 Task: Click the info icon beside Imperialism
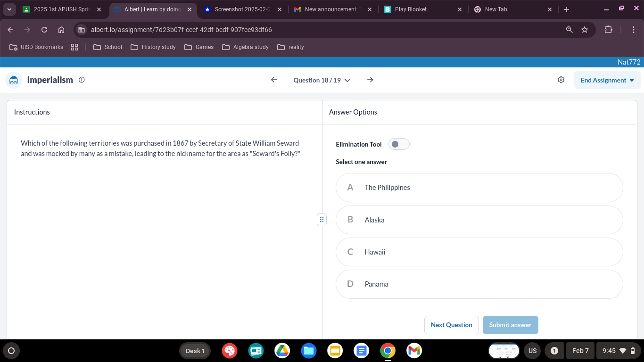click(82, 80)
